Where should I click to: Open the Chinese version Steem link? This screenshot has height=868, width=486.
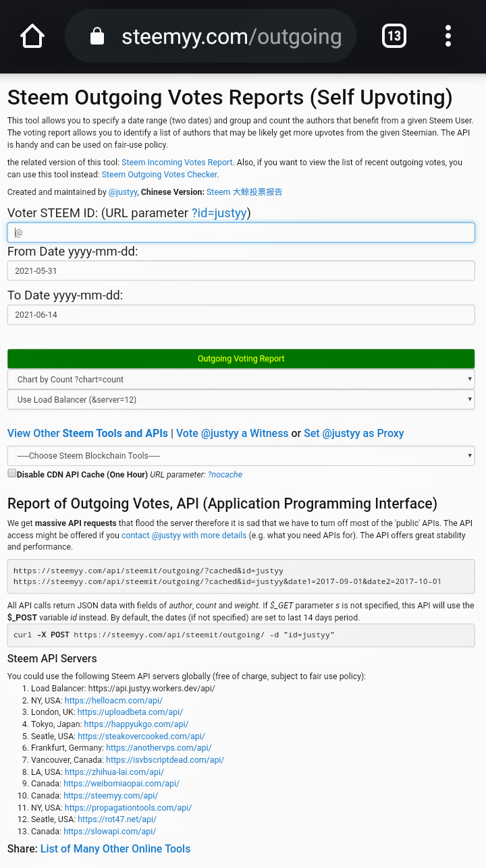[244, 192]
